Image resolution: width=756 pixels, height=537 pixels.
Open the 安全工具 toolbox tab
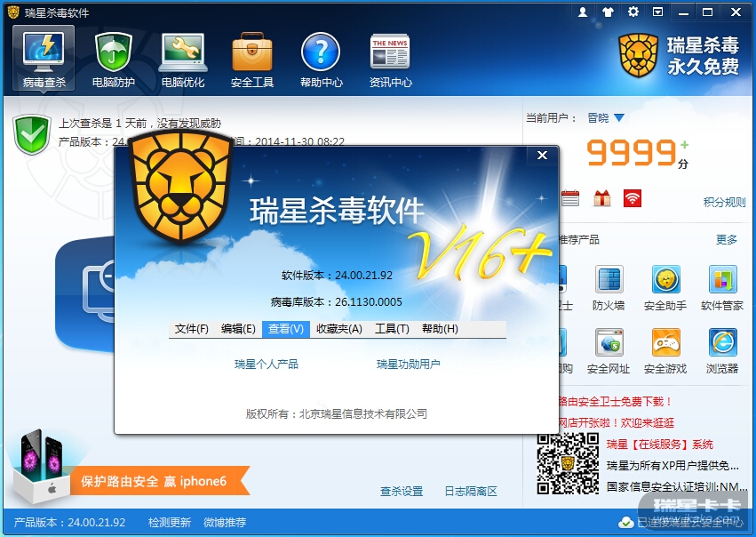251,60
